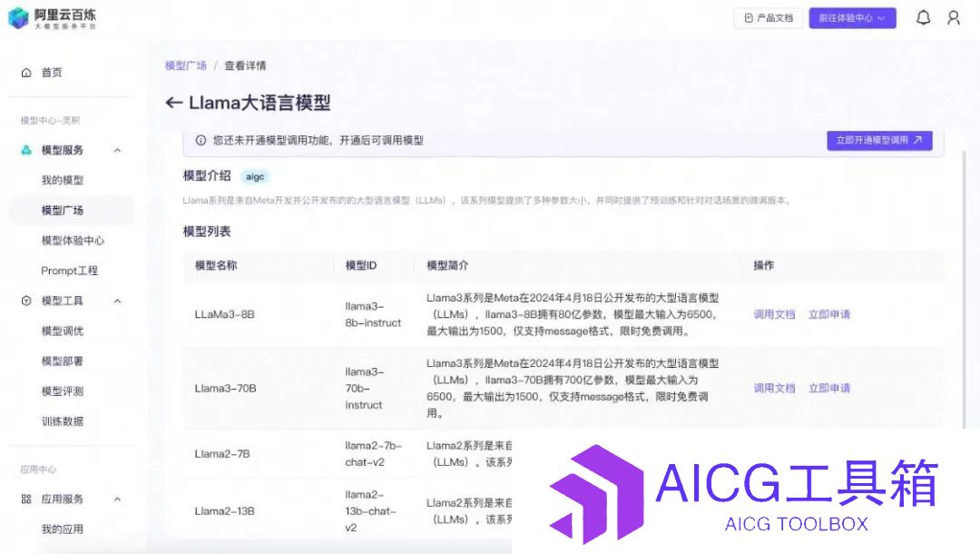Viewport: 980px width, 554px height.
Task: Click the 查看详情 breadcrumb text
Action: coord(246,65)
